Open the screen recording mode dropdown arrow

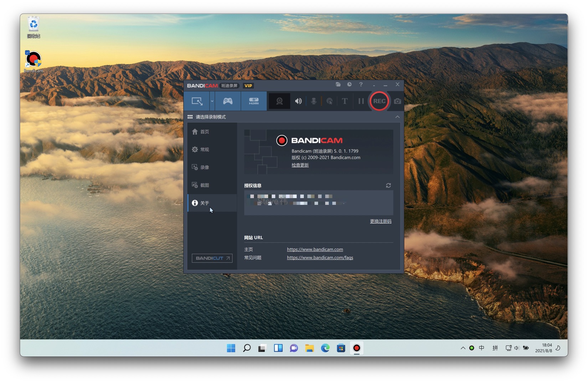pos(212,101)
